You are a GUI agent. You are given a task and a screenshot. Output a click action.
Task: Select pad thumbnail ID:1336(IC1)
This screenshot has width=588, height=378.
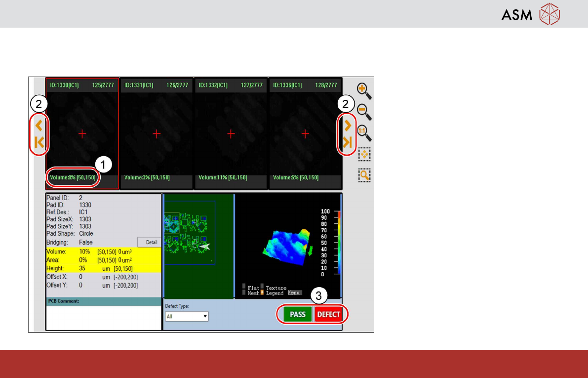(305, 133)
